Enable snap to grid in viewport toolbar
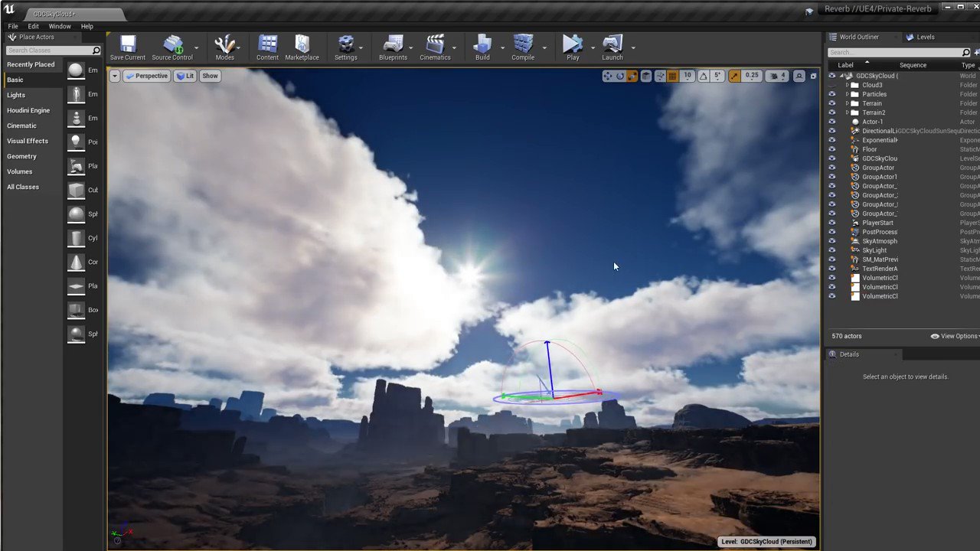This screenshot has width=980, height=551. point(671,76)
